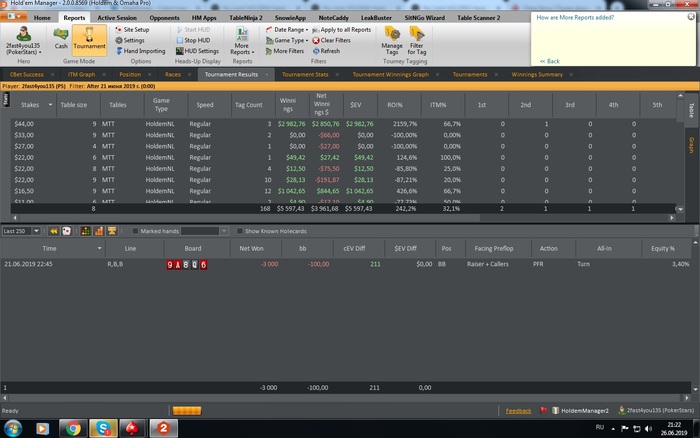Click the playing cards replayer icon
This screenshot has width=700, height=438.
pos(67,231)
